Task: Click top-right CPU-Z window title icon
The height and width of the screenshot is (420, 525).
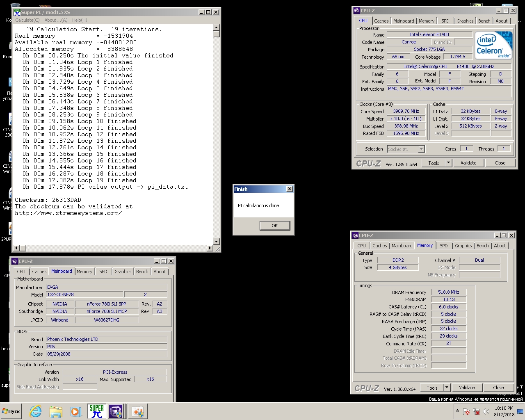Action: pyautogui.click(x=357, y=11)
